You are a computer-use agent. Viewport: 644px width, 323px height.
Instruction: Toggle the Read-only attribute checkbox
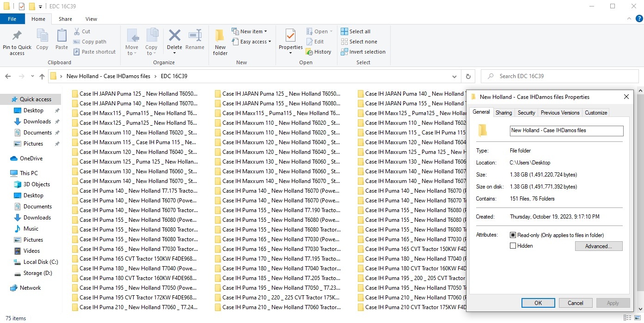click(x=513, y=235)
